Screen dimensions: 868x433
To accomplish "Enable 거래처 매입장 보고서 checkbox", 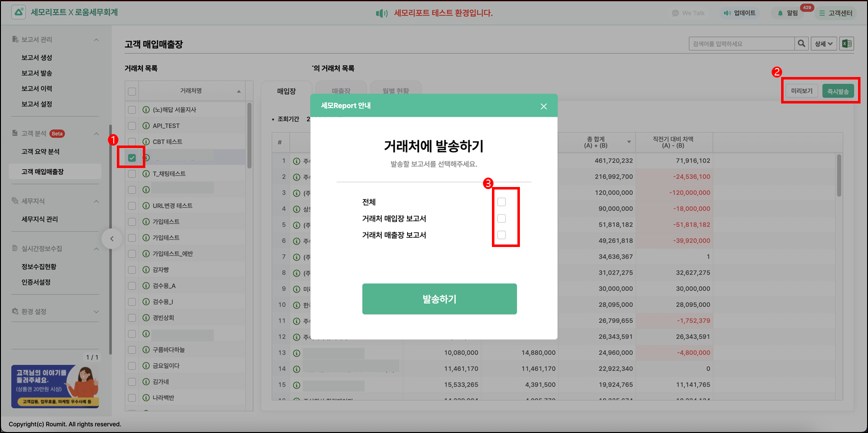I will (501, 218).
